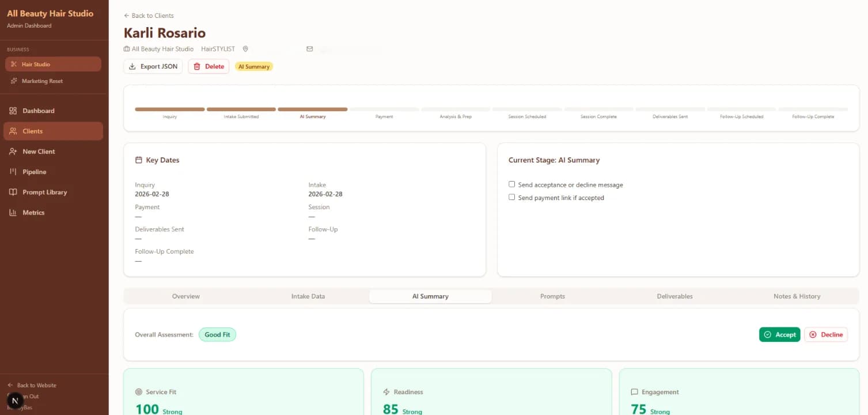Delete the client Karli Rosario
The image size is (868, 415).
[209, 66]
